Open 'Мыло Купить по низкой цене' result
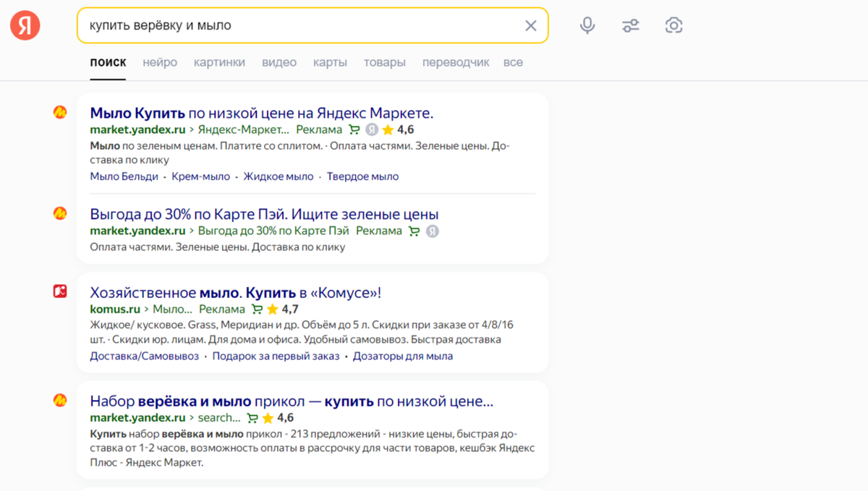Viewport: 868px width, 491px height. tap(262, 113)
